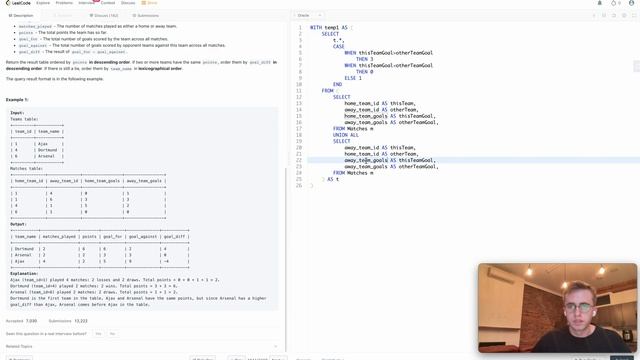The height and width of the screenshot is (360, 640).
Task: Click 'FROM Matches m' on line 24
Action: pos(353,173)
